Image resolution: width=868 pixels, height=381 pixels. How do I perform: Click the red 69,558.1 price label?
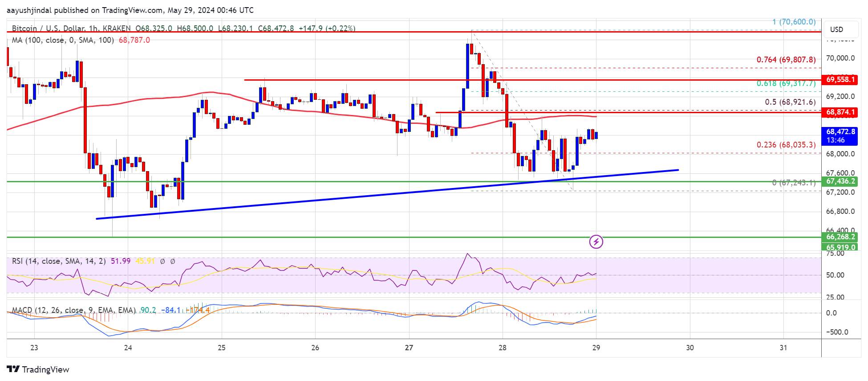(x=840, y=80)
